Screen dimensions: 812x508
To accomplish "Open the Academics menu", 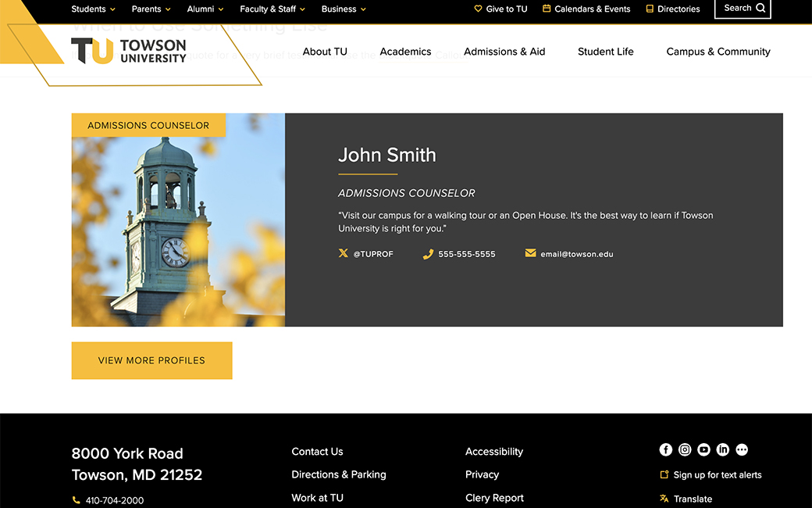I will (405, 52).
